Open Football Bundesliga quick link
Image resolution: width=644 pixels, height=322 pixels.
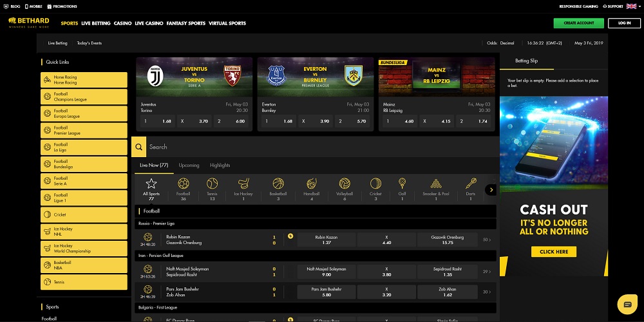(84, 164)
